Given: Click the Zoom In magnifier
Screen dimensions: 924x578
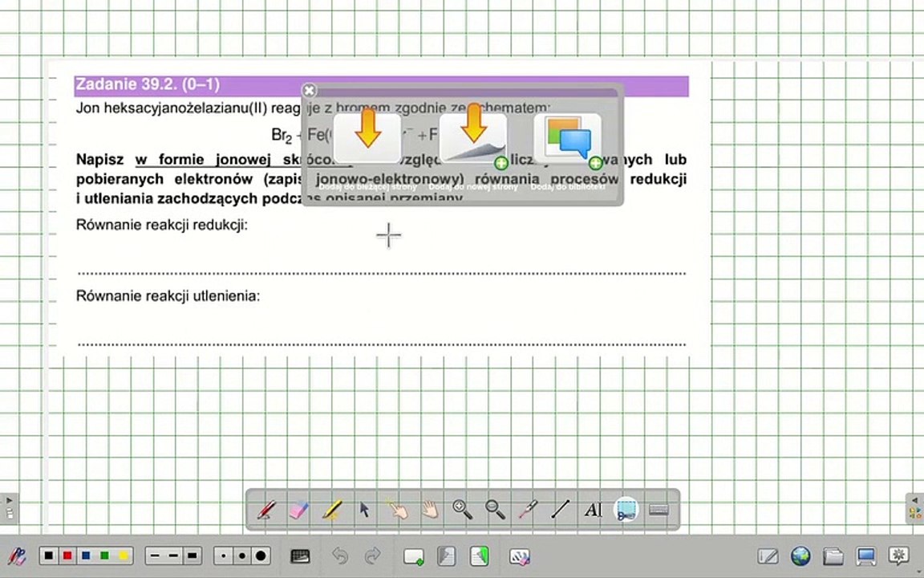Looking at the screenshot, I should click(463, 510).
